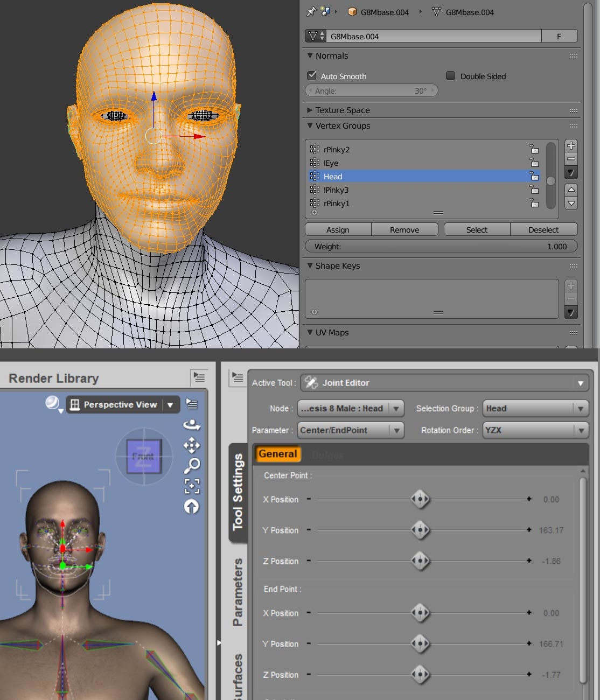
Task: Click the Center Point Y Position slider handle
Action: tap(420, 530)
